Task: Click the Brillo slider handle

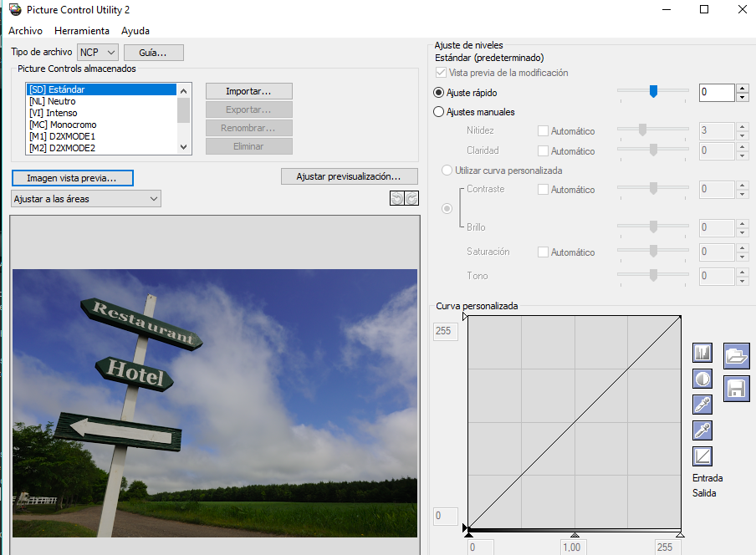Action: point(653,227)
